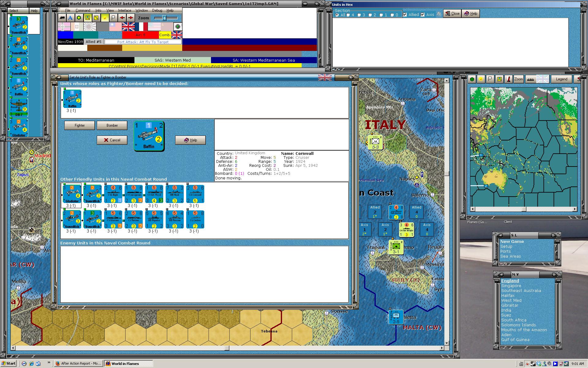This screenshot has width=588, height=368.
Task: Click the white flag icon in main toolbar
Action: pyautogui.click(x=113, y=18)
